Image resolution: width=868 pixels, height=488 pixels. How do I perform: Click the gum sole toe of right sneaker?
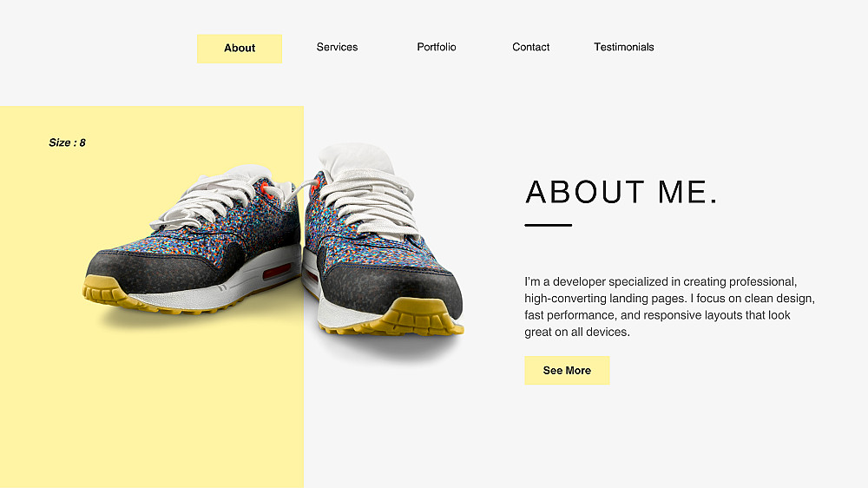[x=422, y=319]
